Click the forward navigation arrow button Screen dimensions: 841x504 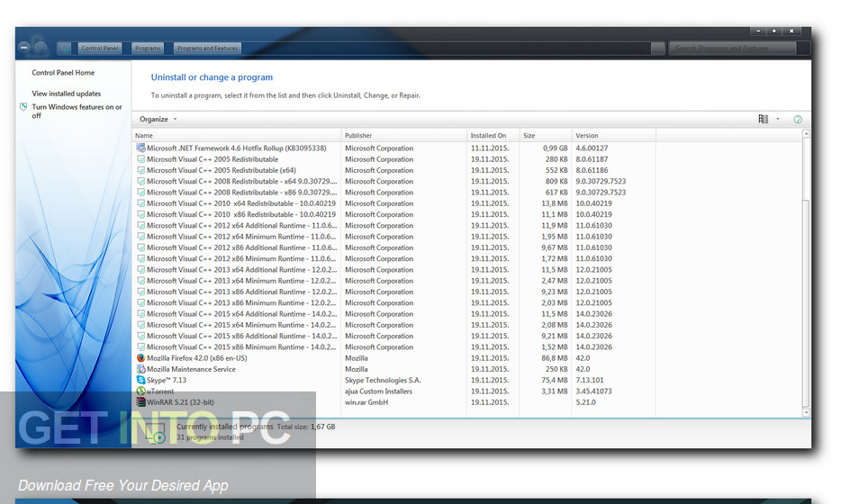click(41, 48)
